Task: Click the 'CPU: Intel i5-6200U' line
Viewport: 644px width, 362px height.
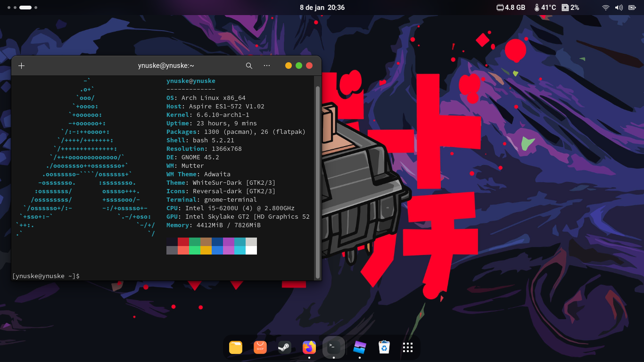Action: pos(231,208)
